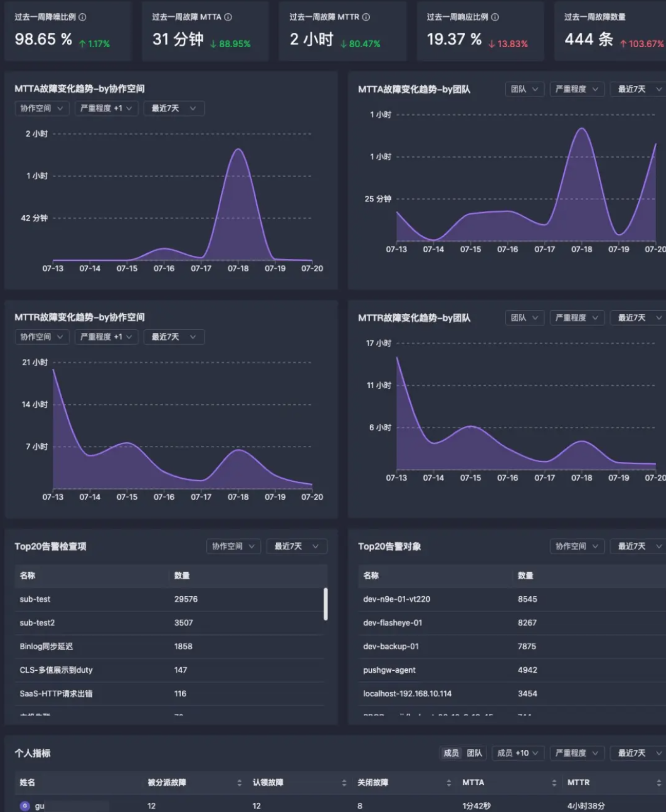
Task: Click dev-n9e-01-vt220 alert object
Action: [x=397, y=599]
